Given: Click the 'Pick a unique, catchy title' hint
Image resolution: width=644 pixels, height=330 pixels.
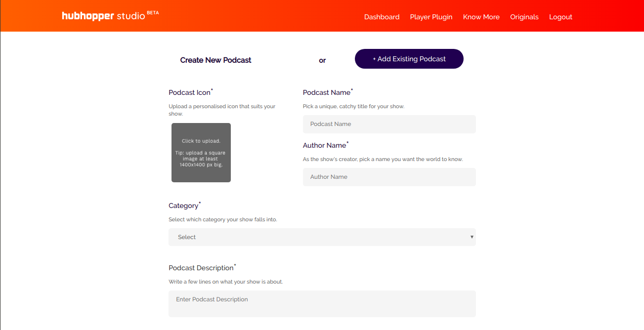Looking at the screenshot, I should (353, 106).
